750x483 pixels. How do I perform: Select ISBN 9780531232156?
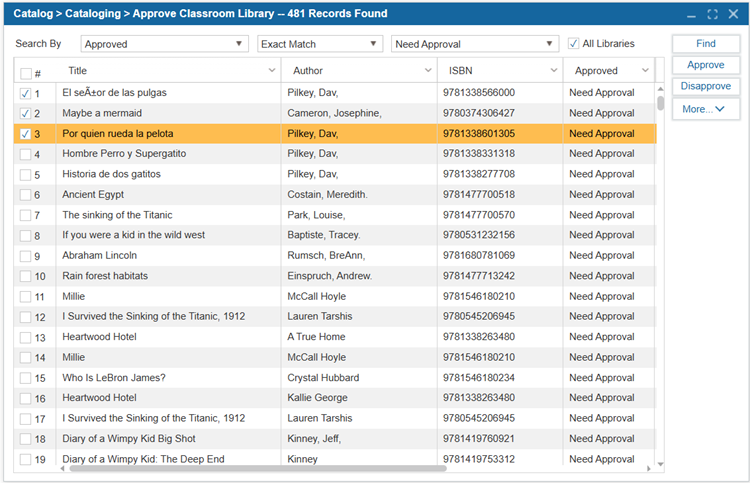(479, 235)
